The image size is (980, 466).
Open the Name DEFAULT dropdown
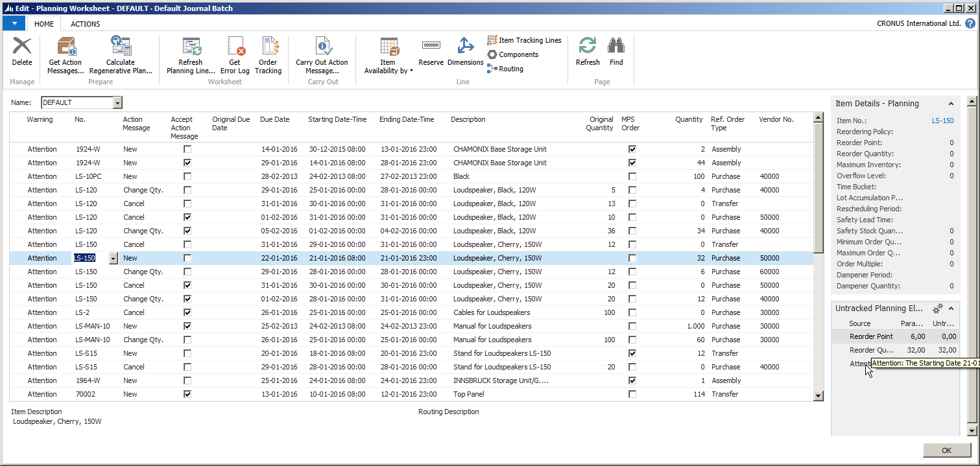click(x=117, y=102)
